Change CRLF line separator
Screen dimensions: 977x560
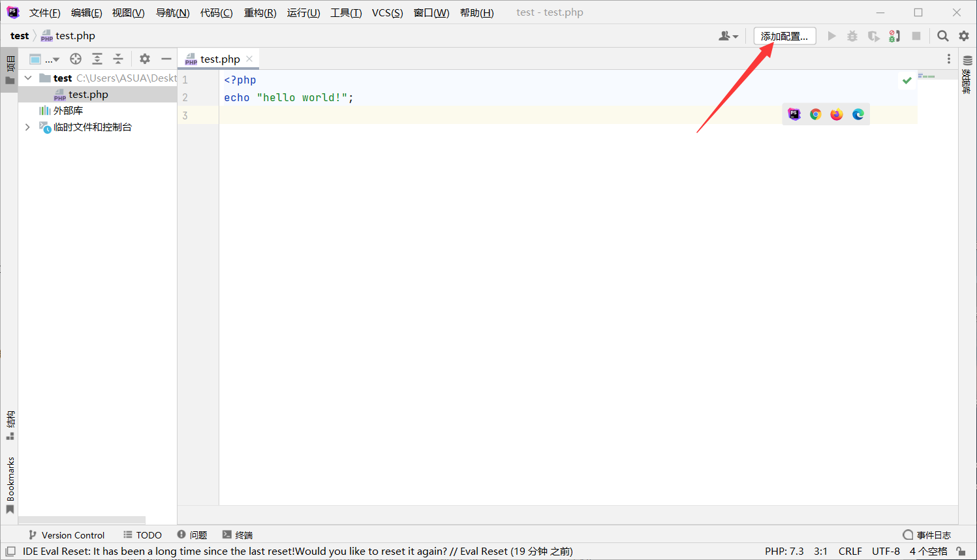[850, 552]
